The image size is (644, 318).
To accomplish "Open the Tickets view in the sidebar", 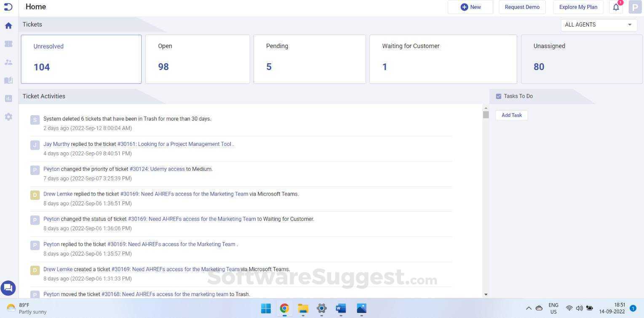I will [8, 44].
